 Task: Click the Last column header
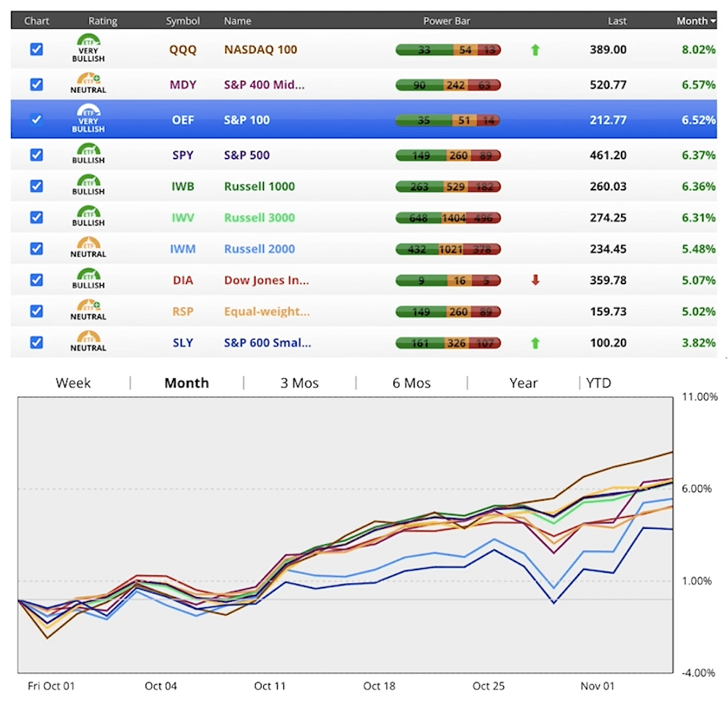click(617, 21)
